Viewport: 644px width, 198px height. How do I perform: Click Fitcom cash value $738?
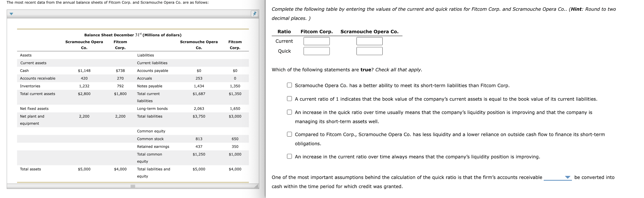pos(120,71)
